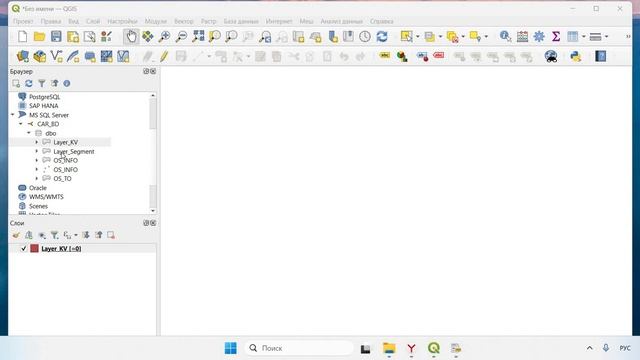Select the Zoom Out magnifier tool
This screenshot has width=640, height=360.
tap(181, 37)
